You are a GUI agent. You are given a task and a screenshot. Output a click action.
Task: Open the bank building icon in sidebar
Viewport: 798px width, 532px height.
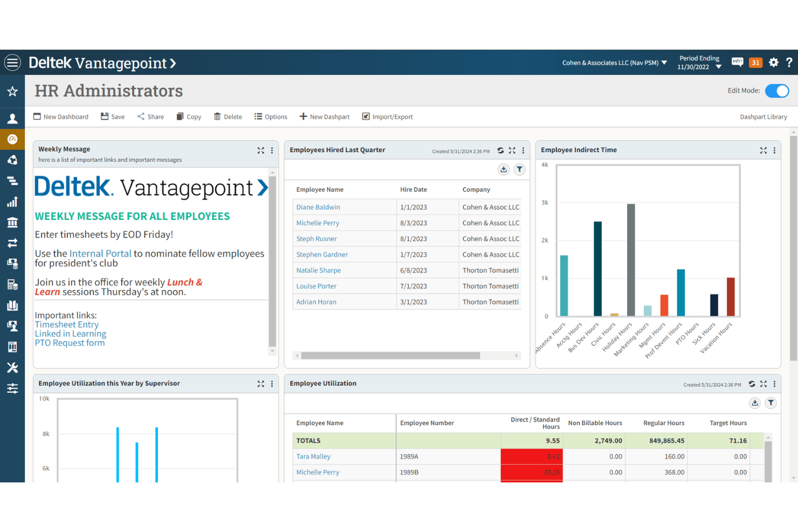coord(12,222)
